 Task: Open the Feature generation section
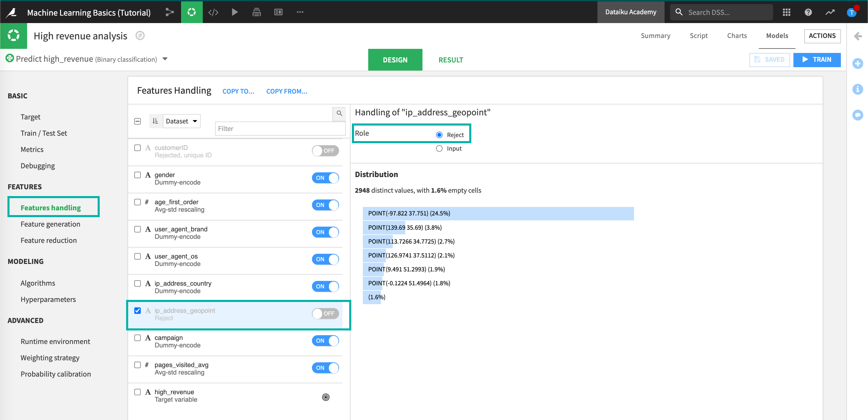pos(51,224)
